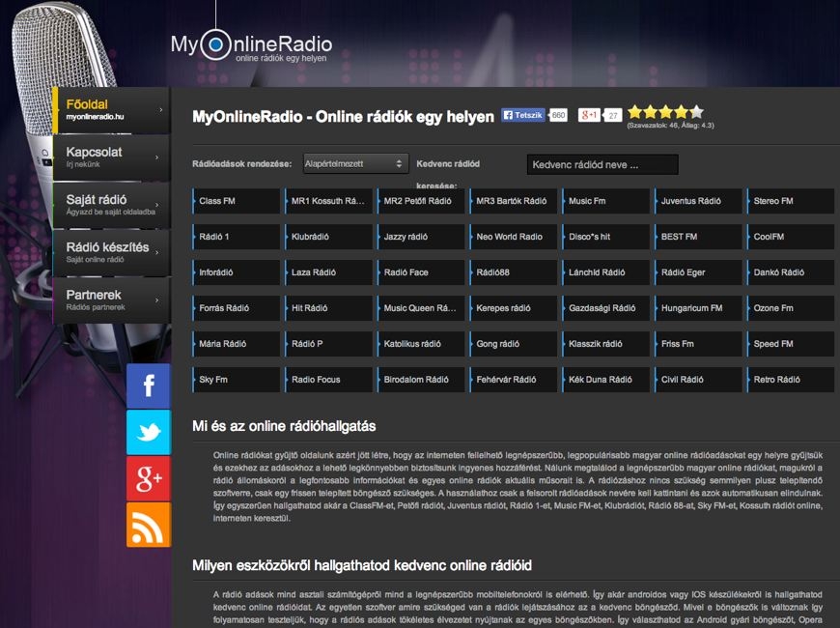Open the Facebook social sidebar icon
Image resolution: width=840 pixels, height=628 pixels.
149,385
